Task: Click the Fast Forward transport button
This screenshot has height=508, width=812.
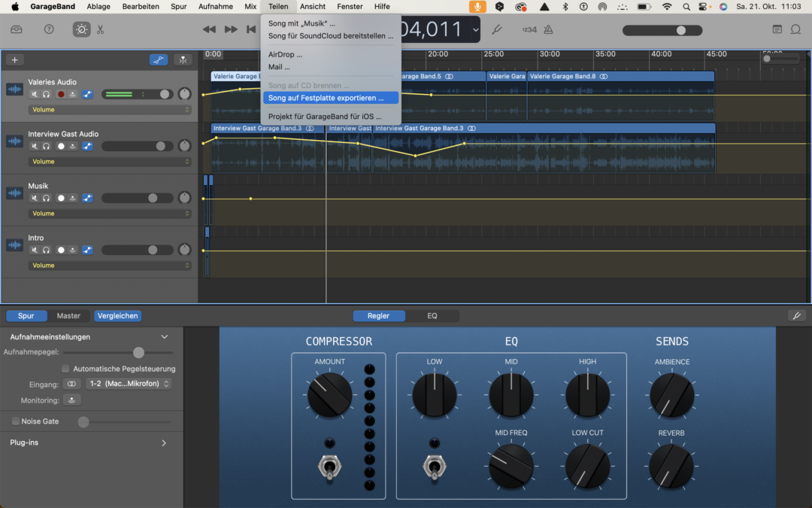Action: (x=231, y=29)
